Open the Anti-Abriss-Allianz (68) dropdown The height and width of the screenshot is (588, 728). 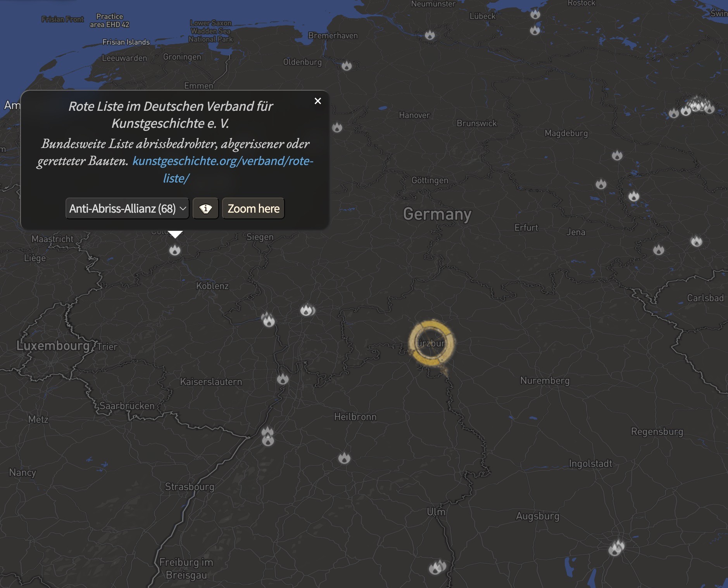tap(127, 209)
